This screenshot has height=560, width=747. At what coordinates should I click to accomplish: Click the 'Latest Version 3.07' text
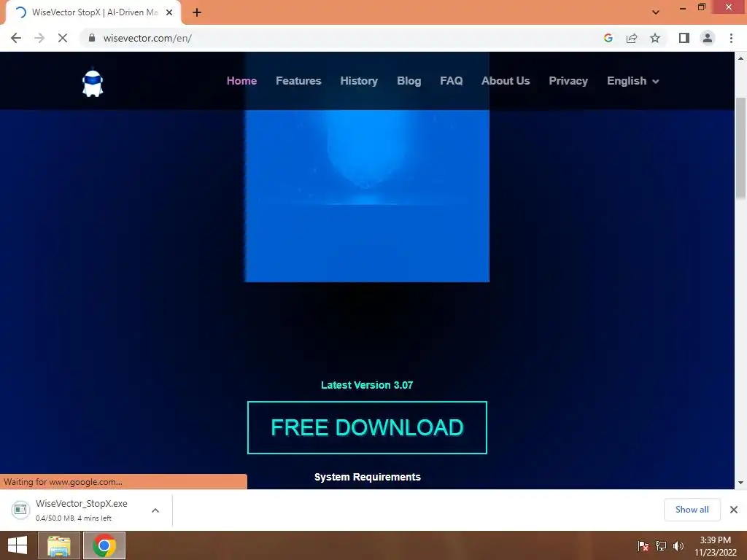pos(367,385)
